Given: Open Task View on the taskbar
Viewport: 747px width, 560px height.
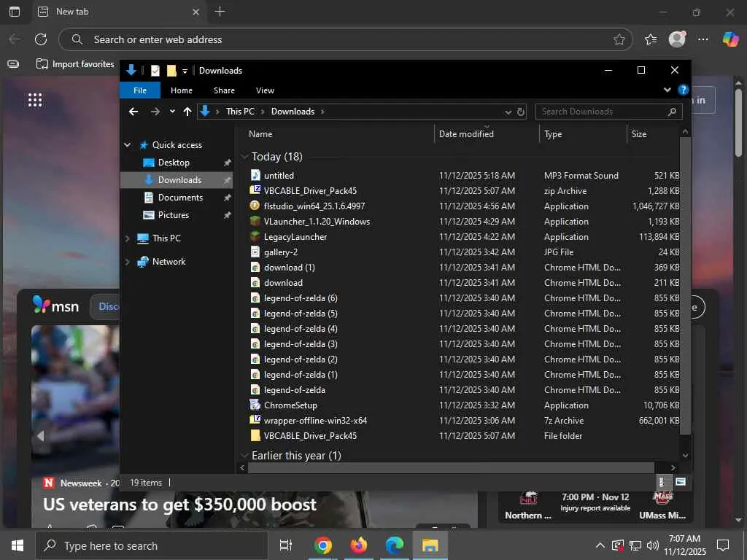Looking at the screenshot, I should pyautogui.click(x=286, y=545).
